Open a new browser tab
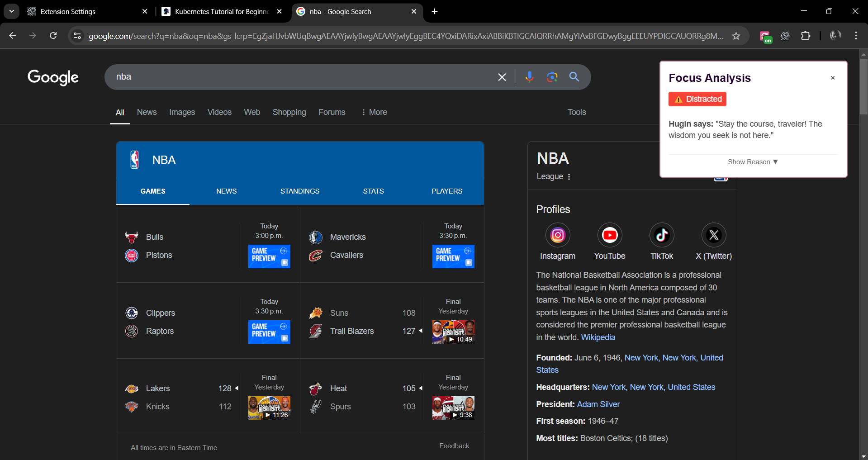868x460 pixels. 435,11
